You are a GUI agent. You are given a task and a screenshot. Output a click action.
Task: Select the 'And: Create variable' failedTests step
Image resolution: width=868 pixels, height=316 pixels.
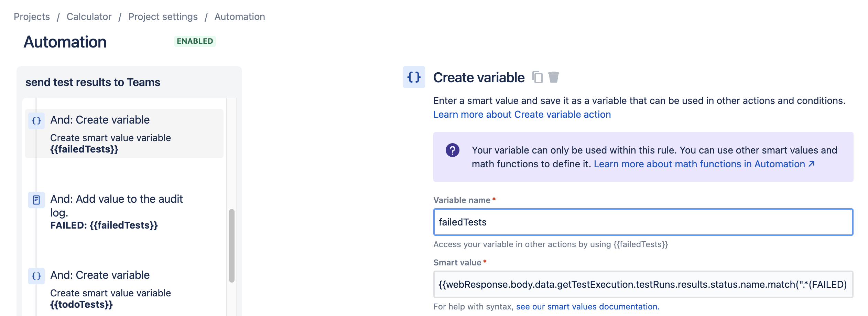click(124, 134)
